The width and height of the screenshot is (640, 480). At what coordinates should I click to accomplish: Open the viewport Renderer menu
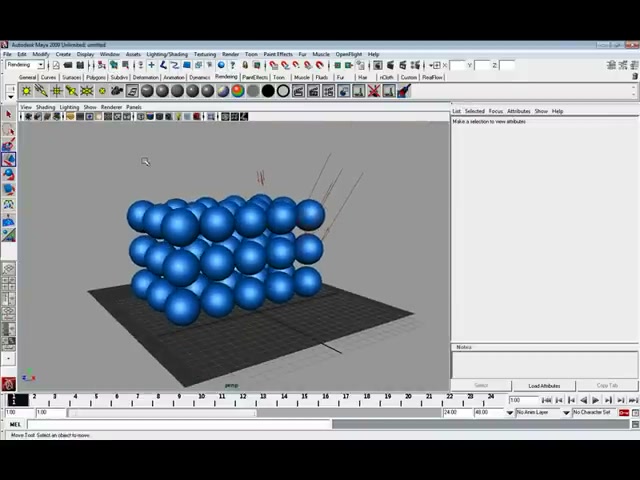coord(111,107)
